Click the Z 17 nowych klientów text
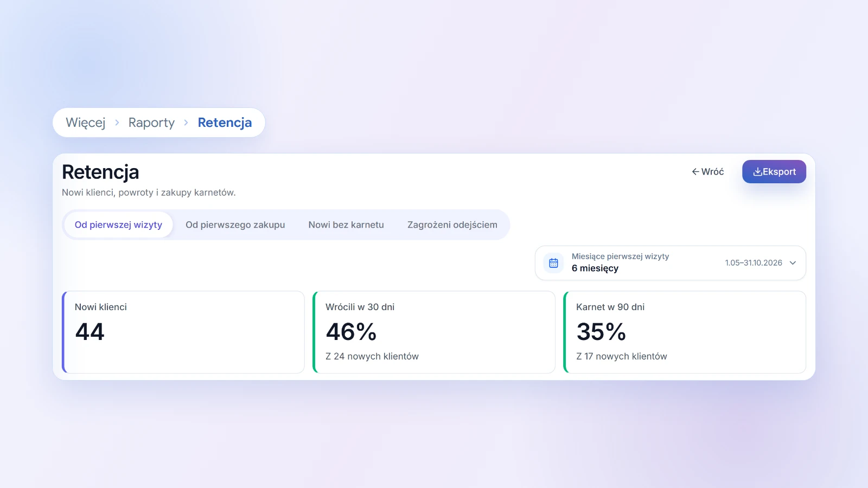Screen dimensions: 868x488 (622, 356)
